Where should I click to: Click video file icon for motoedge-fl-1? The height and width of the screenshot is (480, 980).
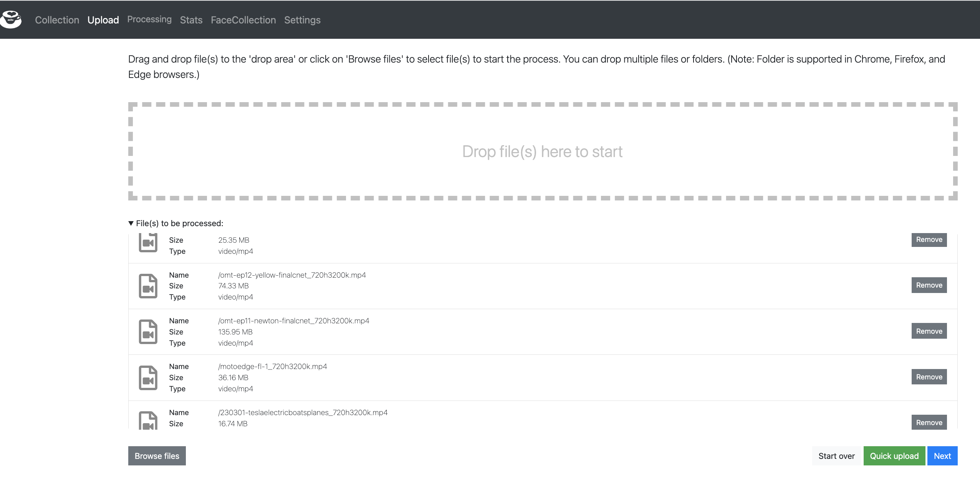pos(148,378)
